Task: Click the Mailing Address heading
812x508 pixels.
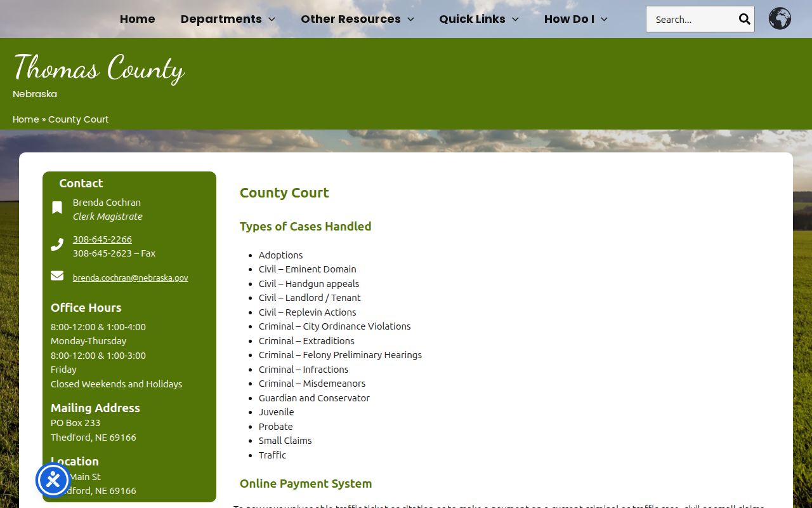Action: [95, 408]
